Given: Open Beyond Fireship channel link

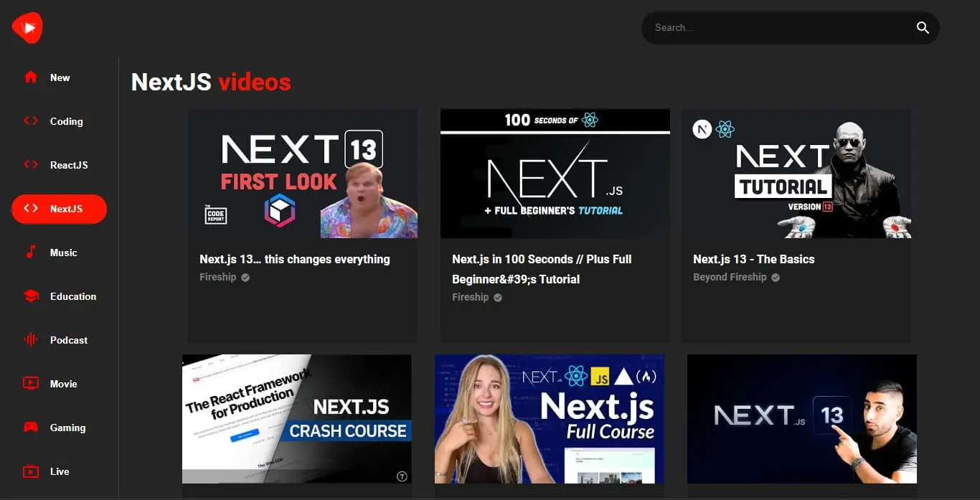Looking at the screenshot, I should click(730, 277).
